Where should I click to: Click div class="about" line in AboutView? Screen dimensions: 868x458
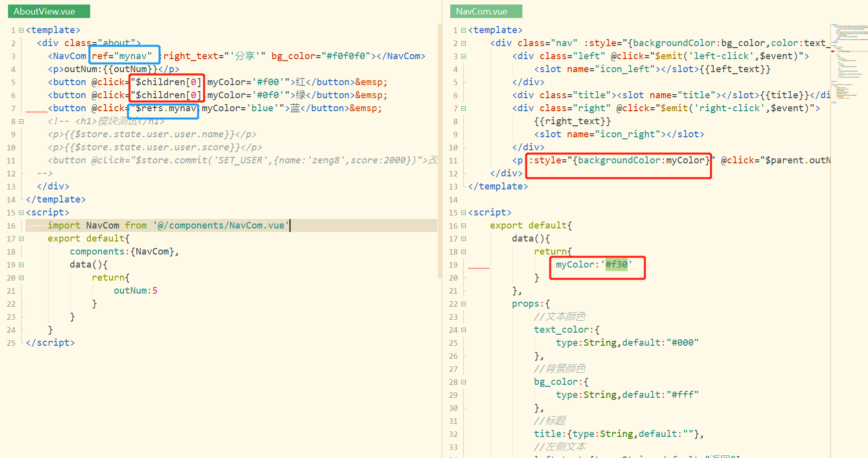(89, 43)
